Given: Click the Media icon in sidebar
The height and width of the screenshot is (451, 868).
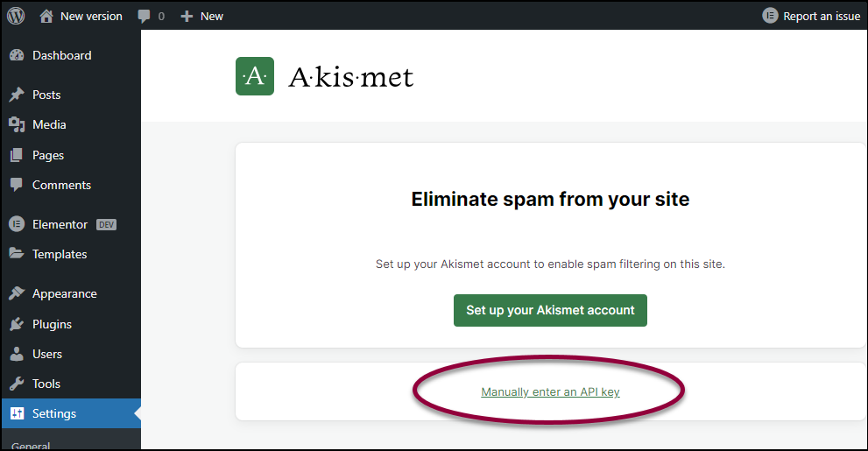Looking at the screenshot, I should pos(17,124).
